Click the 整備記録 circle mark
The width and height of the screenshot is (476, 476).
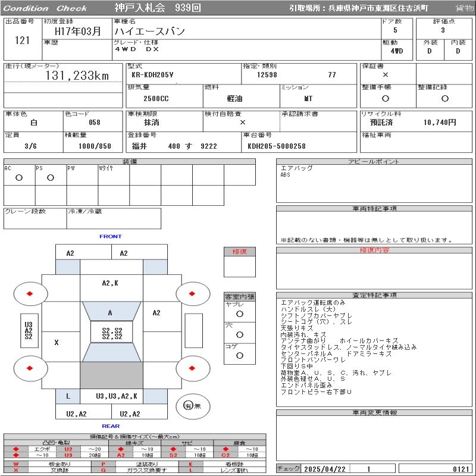click(444, 99)
